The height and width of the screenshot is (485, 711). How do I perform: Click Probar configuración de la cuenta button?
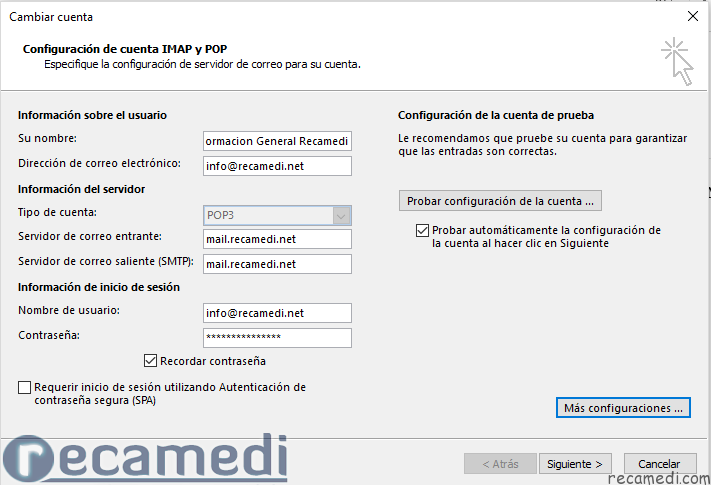[x=500, y=201]
